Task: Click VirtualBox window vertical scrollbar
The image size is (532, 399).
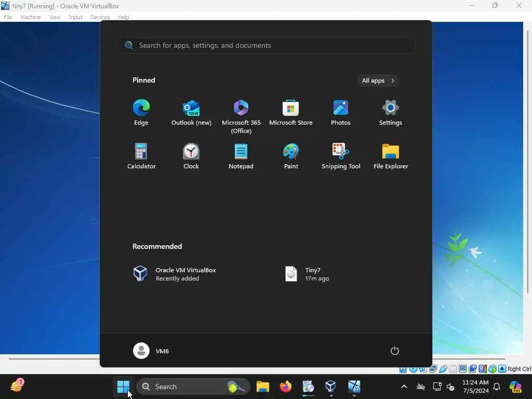Action: pyautogui.click(x=528, y=162)
